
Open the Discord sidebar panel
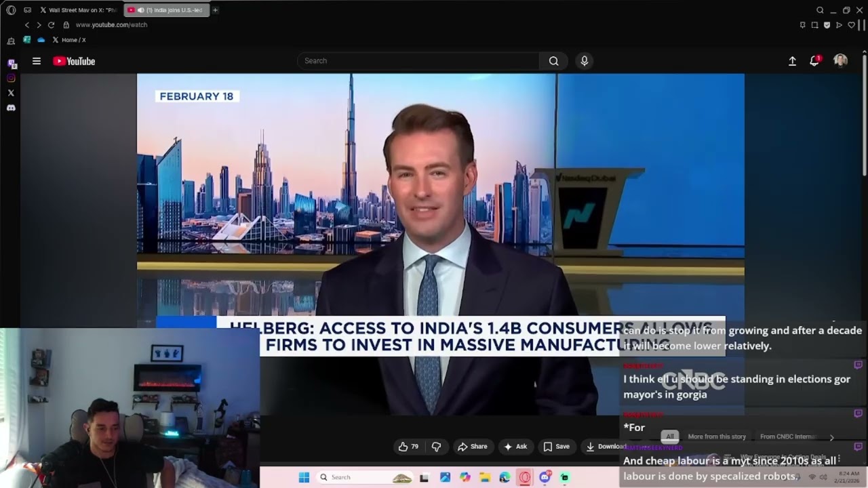(x=11, y=108)
